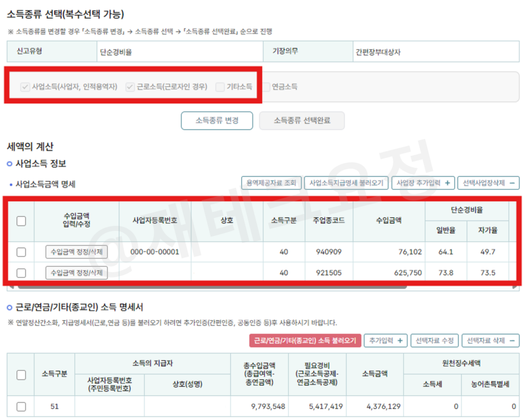Click 근로/연금/기타(종교인) 소득 불러오기 button

click(305, 341)
